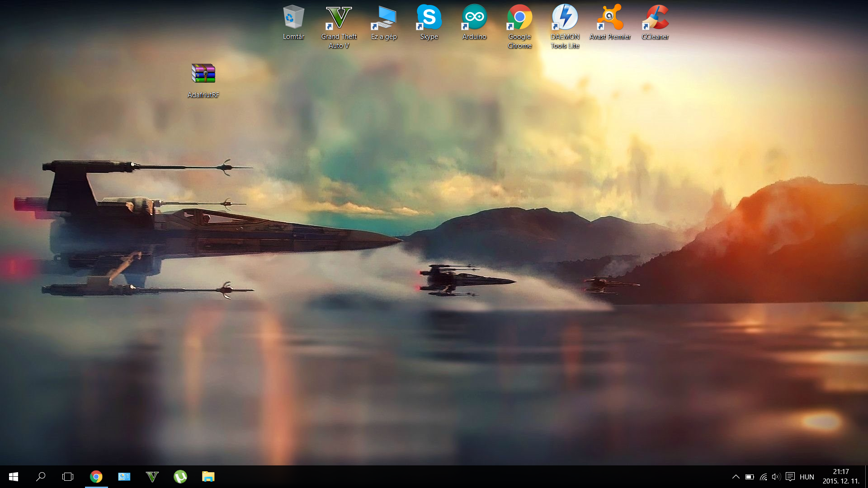
Task: Switch to Chrome in the taskbar
Action: pos(96,477)
